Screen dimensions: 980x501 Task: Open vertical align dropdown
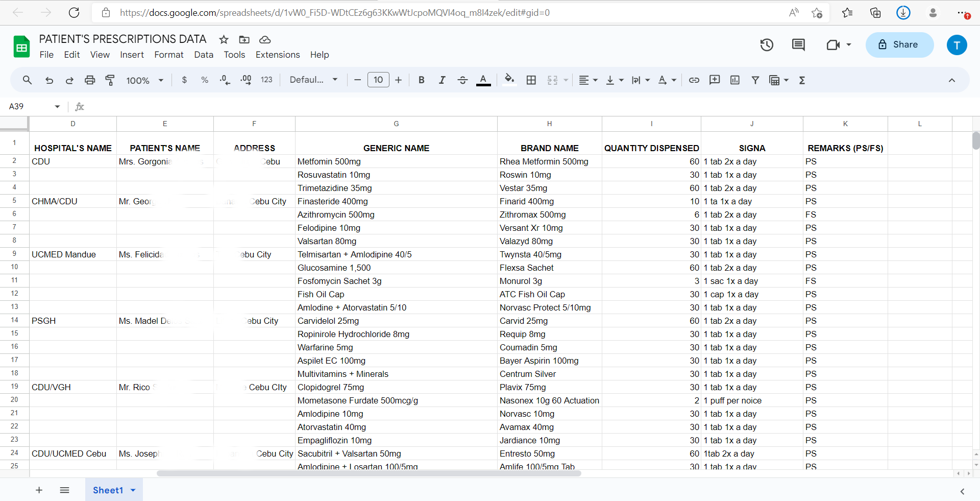point(615,80)
